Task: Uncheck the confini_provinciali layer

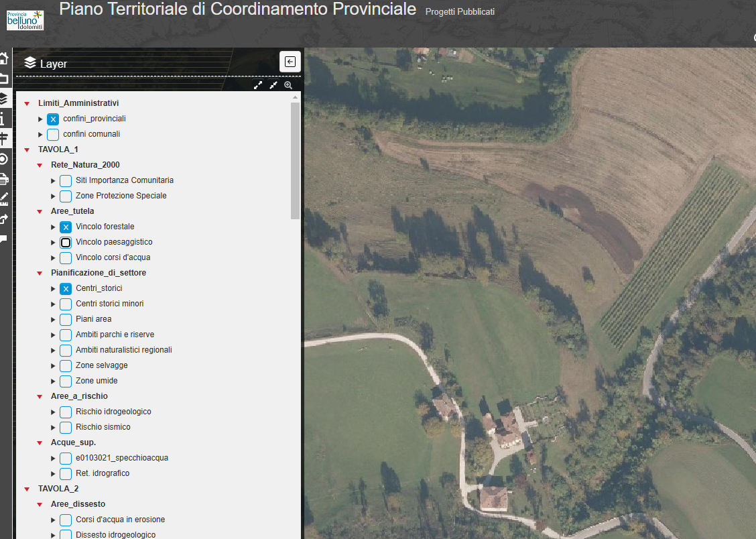Action: click(x=53, y=119)
